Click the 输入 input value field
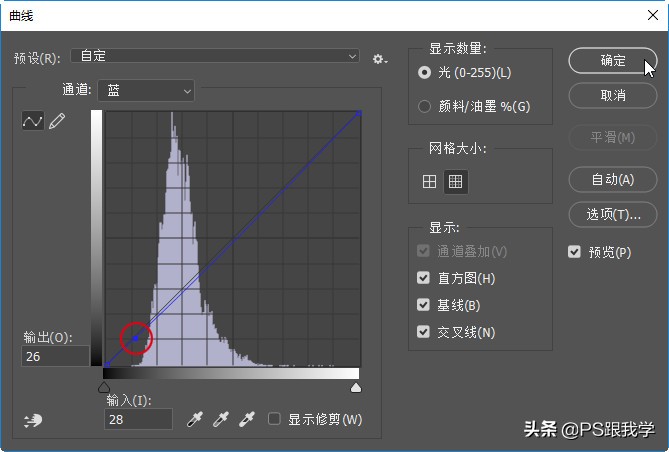The image size is (669, 452). (138, 419)
